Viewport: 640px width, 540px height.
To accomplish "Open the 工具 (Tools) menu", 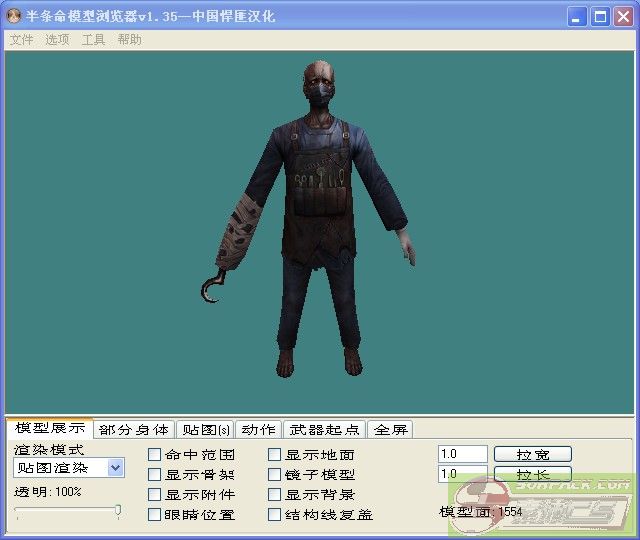I will point(93,40).
